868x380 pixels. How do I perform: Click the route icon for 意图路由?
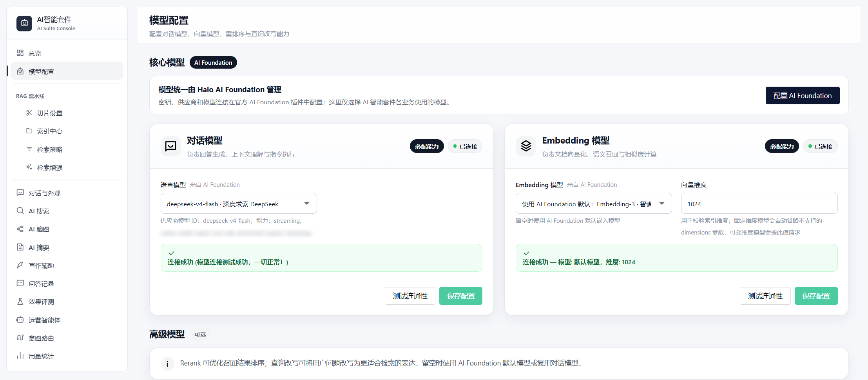[x=20, y=338]
